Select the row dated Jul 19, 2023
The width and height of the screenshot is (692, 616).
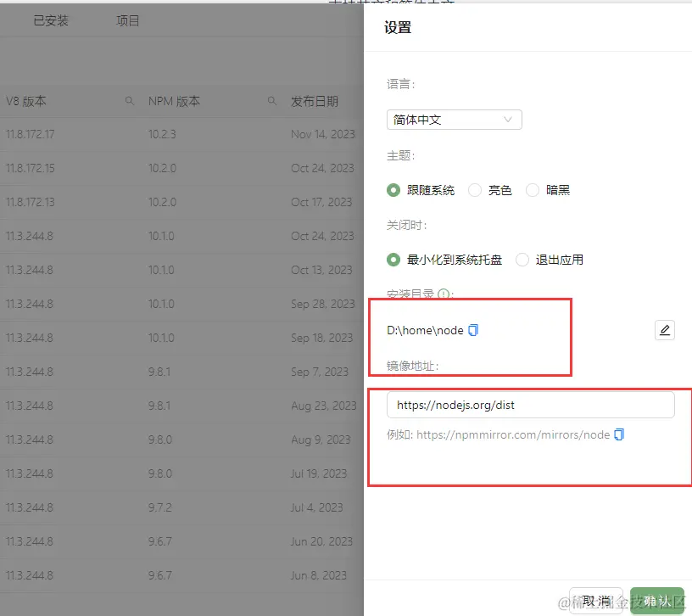(181, 473)
